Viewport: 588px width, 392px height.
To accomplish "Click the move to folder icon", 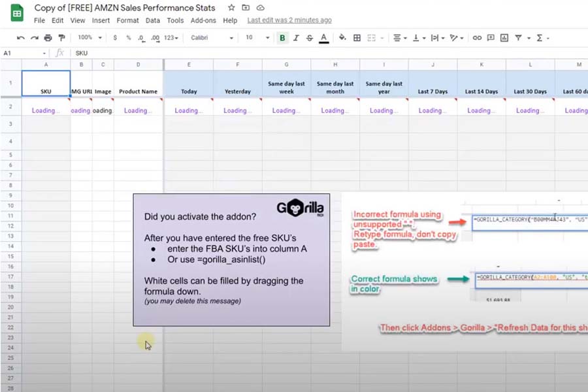I will [246, 7].
